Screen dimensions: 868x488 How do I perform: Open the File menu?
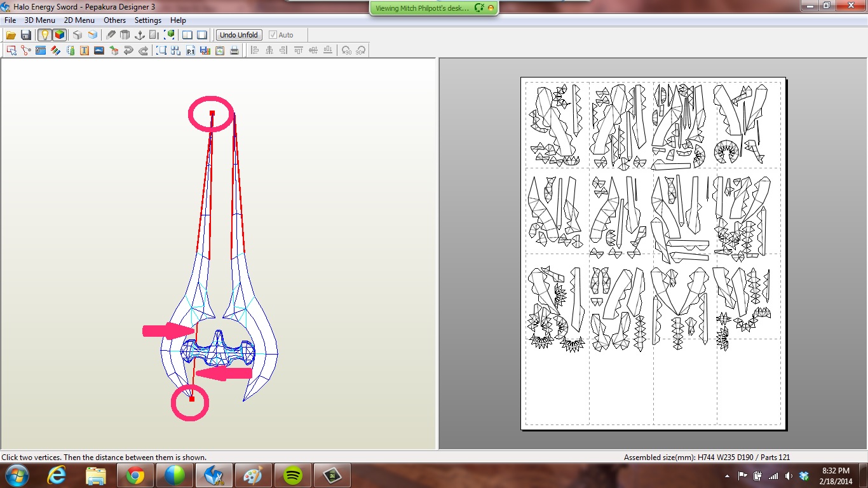pyautogui.click(x=10, y=20)
